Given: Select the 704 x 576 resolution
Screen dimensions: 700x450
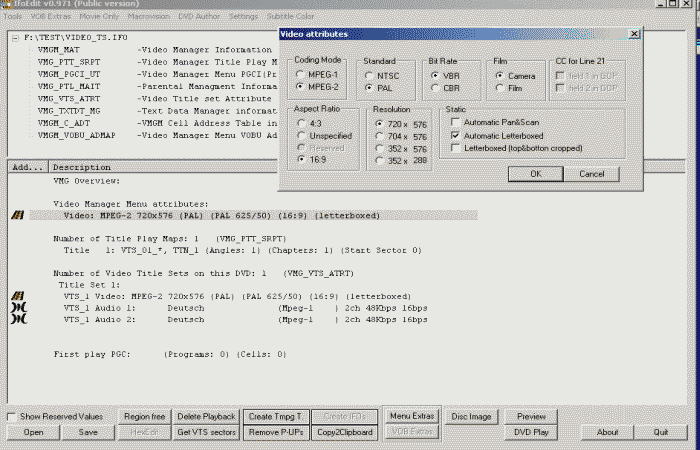Looking at the screenshot, I should [x=379, y=135].
